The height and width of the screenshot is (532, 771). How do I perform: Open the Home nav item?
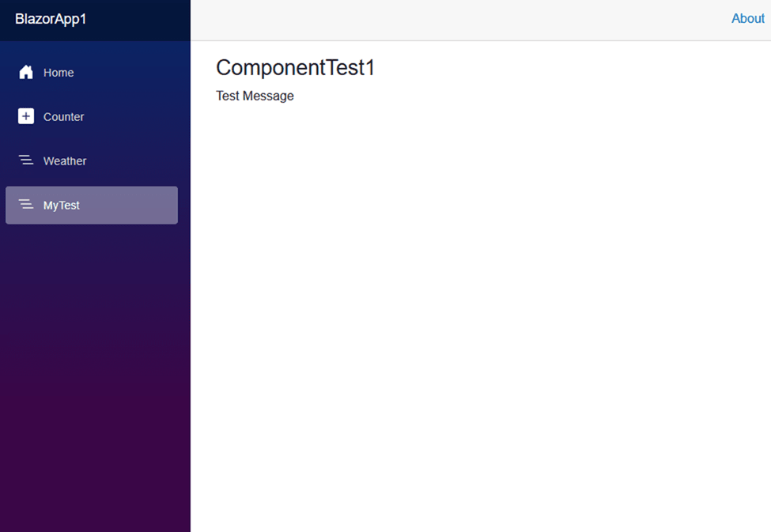click(x=92, y=72)
